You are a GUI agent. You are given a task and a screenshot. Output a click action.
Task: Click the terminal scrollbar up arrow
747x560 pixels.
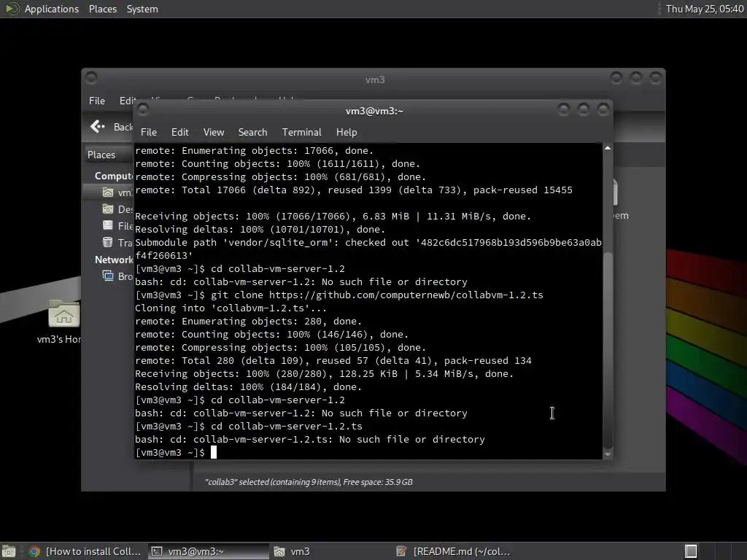608,148
